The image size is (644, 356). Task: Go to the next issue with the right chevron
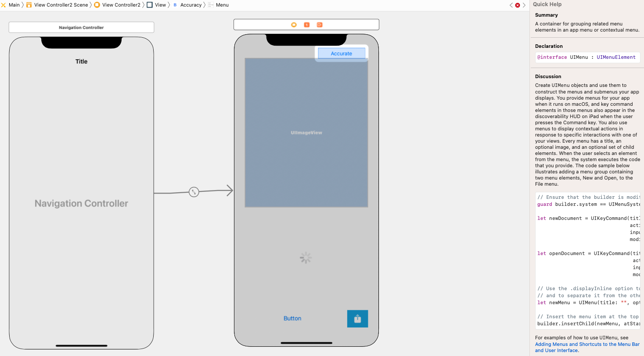click(x=525, y=5)
